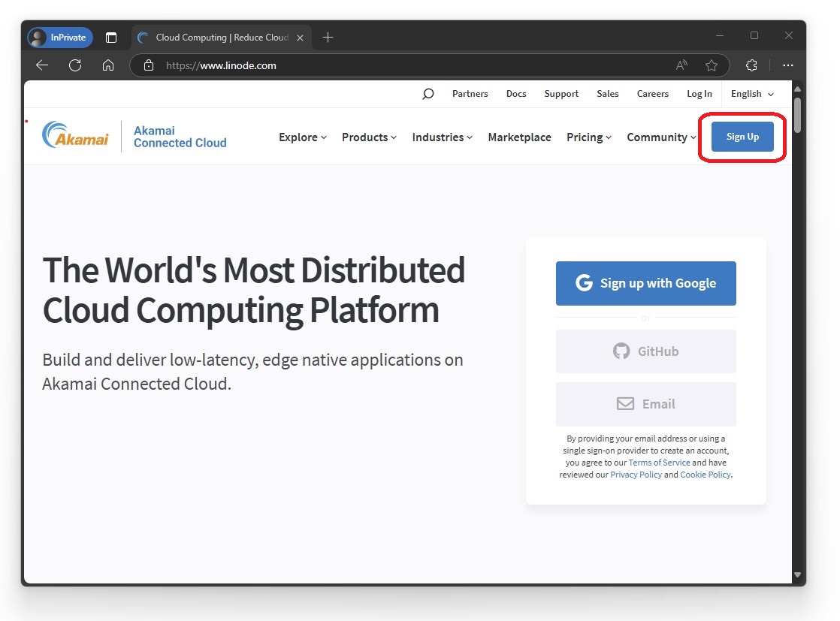Click the Log In link

(699, 94)
